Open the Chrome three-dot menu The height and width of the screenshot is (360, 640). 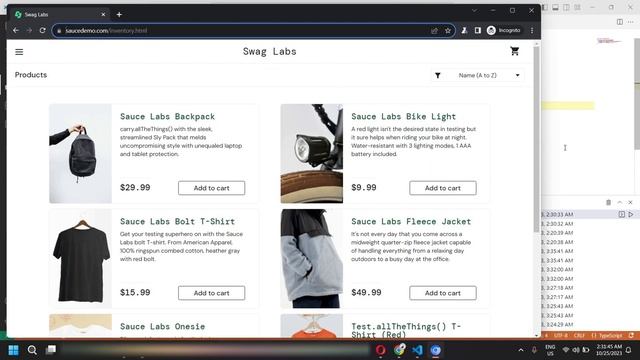coord(532,31)
